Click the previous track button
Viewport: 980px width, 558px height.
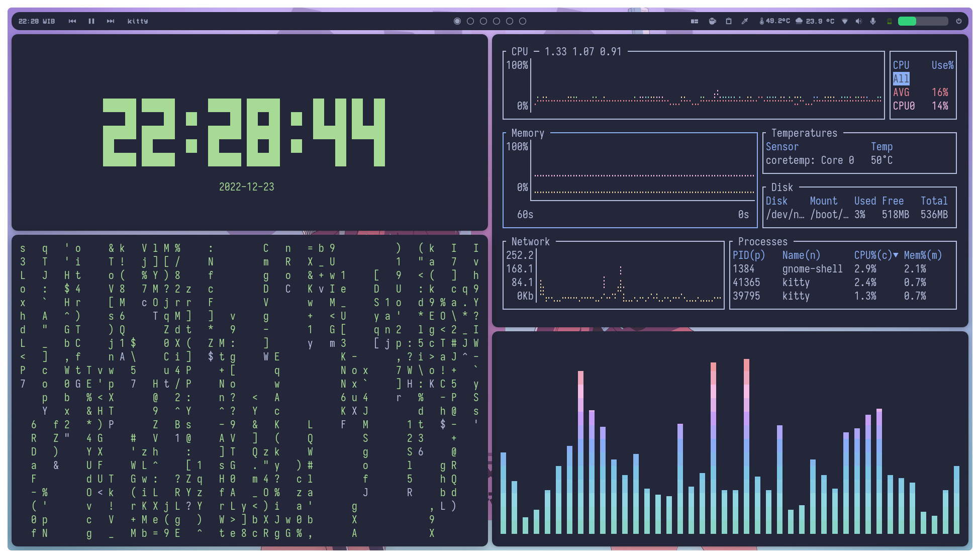tap(72, 21)
